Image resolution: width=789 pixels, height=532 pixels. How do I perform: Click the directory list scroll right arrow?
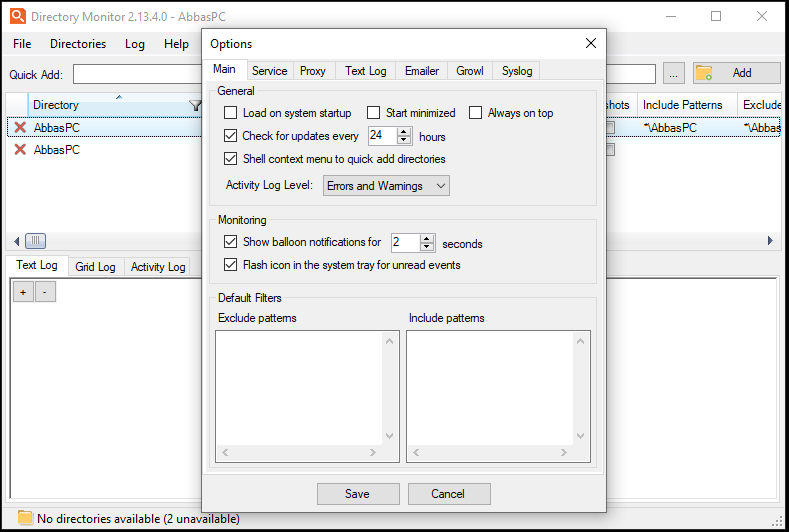[770, 241]
